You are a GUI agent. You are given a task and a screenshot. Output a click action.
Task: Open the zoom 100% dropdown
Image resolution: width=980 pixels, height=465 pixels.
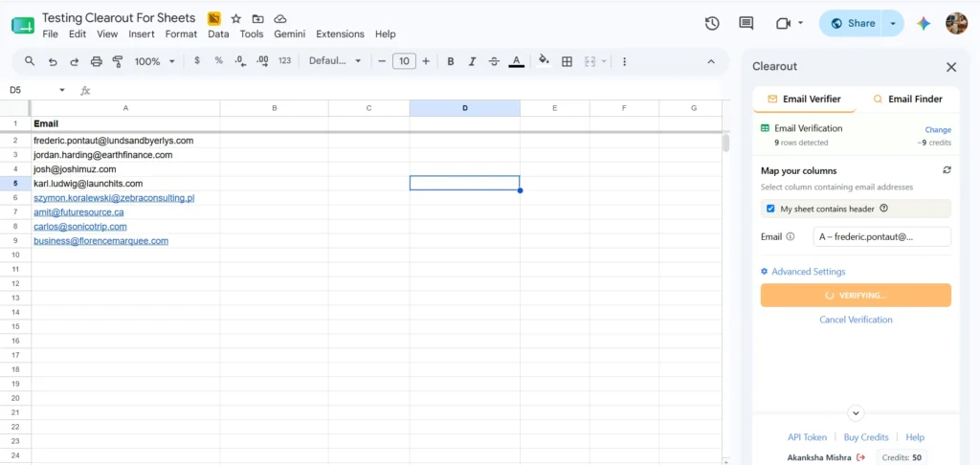click(155, 61)
